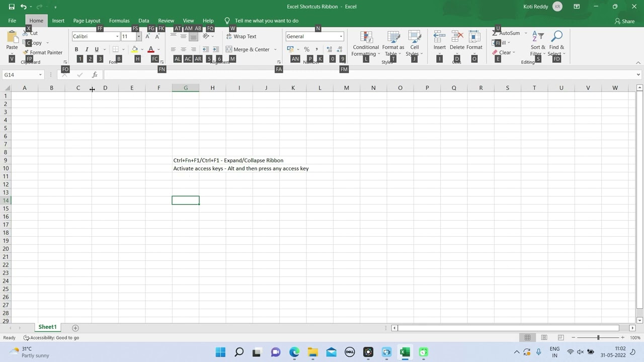Viewport: 644px width, 362px height.
Task: Open the General number format dropdown
Action: click(341, 36)
